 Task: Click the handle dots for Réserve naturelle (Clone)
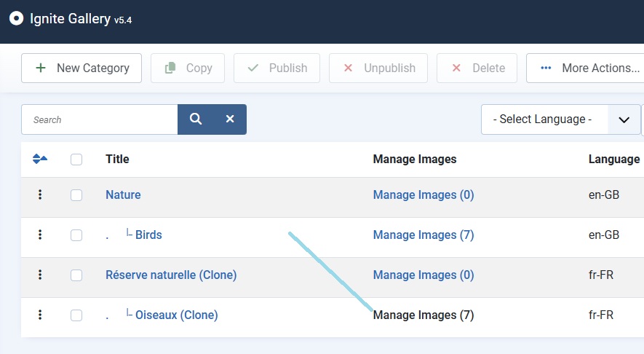click(x=40, y=275)
